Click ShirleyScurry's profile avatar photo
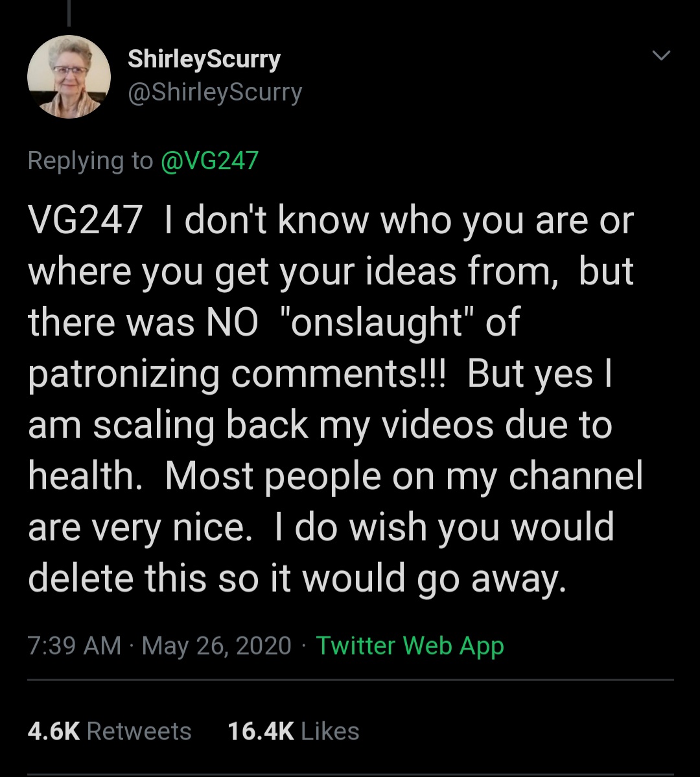The width and height of the screenshot is (700, 777). coord(69,76)
